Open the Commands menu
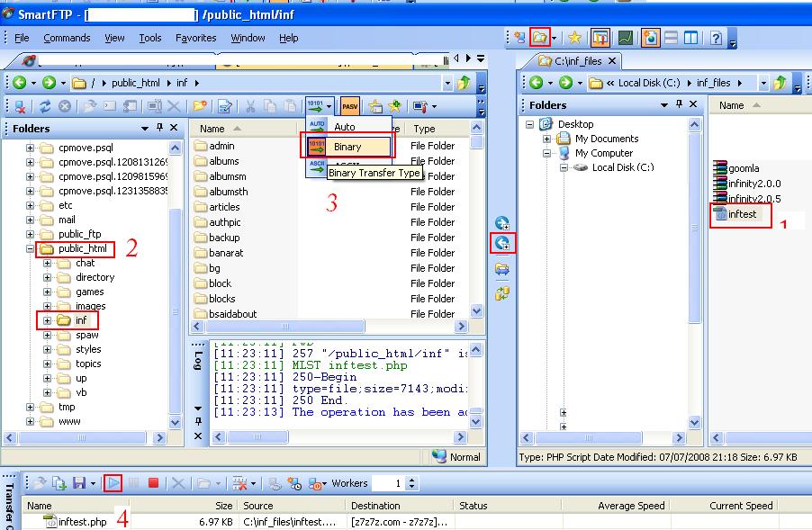This screenshot has width=812, height=530. tap(67, 38)
